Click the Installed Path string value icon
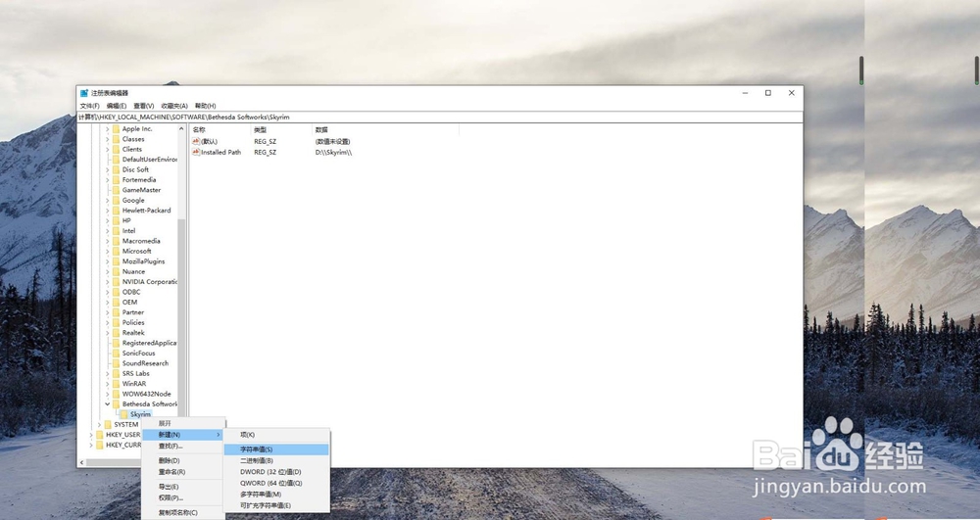Screen dimensions: 980x520 tap(196, 153)
